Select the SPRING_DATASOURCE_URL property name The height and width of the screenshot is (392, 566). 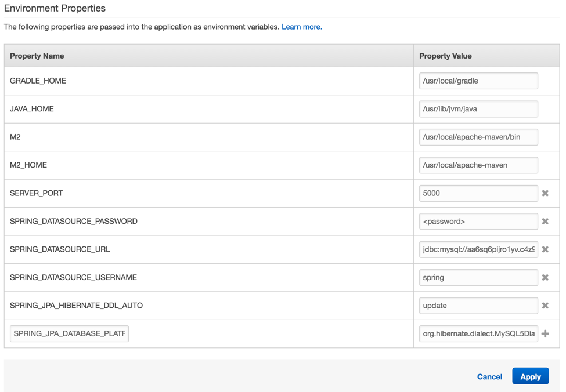(60, 249)
